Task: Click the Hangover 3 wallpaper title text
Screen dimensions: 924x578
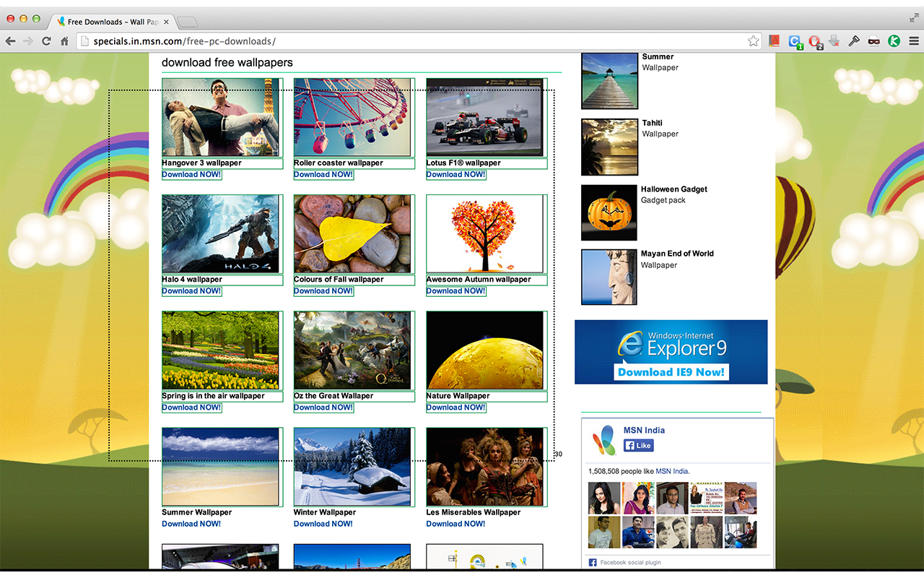Action: click(201, 163)
